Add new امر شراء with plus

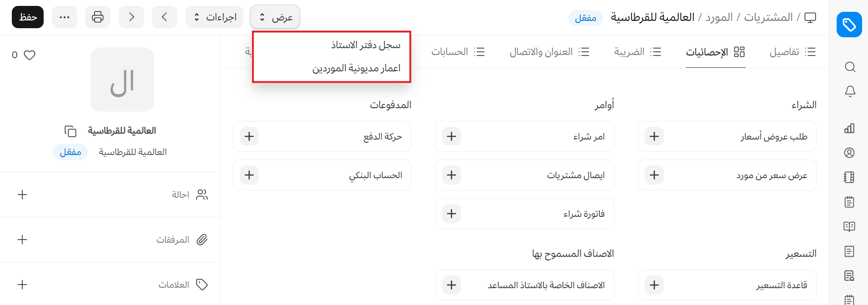(452, 136)
